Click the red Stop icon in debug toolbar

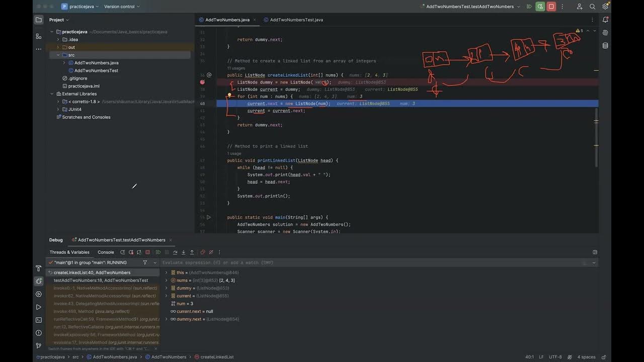[x=147, y=252]
